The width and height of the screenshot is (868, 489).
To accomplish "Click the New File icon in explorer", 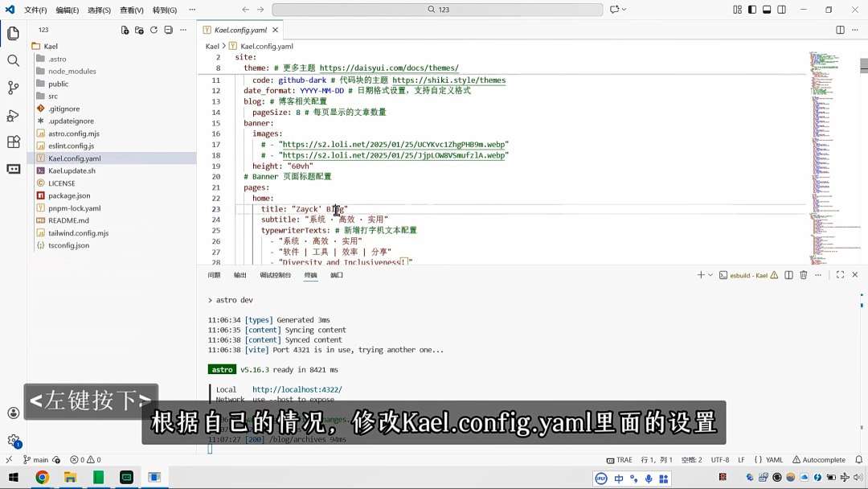I will coord(125,30).
